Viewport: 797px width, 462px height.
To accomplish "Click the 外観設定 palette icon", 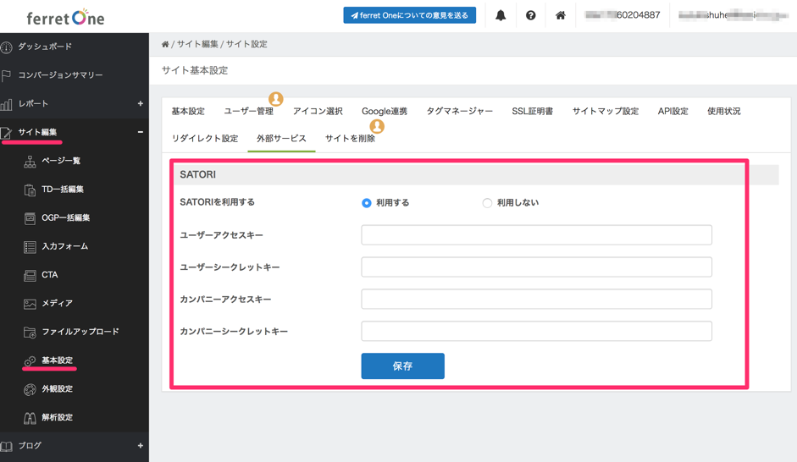I will coord(30,389).
